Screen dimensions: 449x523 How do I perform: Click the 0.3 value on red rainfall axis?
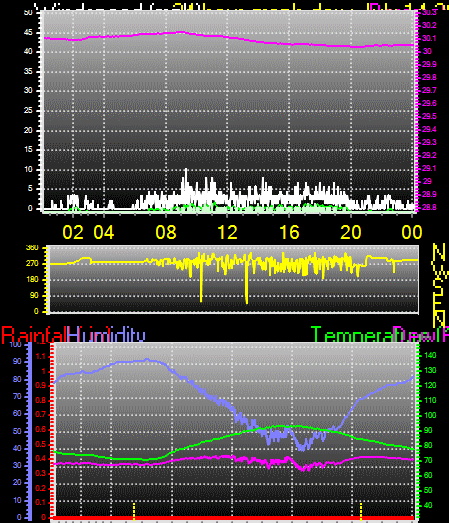click(41, 474)
